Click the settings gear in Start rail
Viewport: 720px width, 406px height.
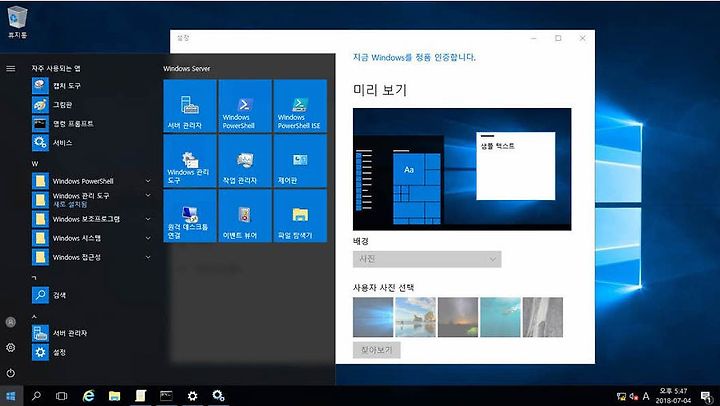[11, 348]
